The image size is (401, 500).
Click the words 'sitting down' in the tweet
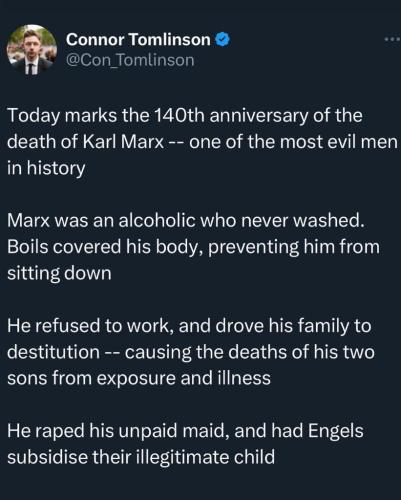[x=59, y=274]
